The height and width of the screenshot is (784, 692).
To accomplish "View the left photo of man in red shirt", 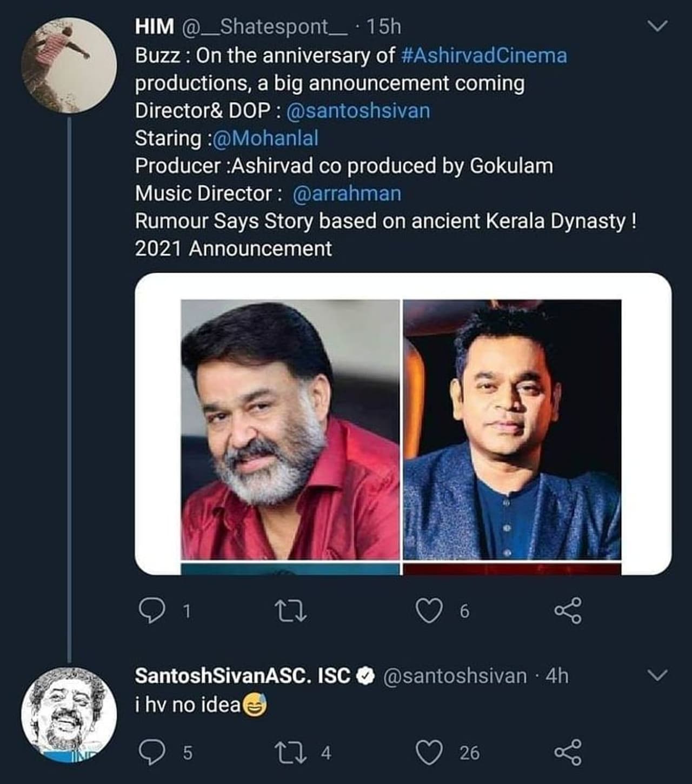I will 290,429.
